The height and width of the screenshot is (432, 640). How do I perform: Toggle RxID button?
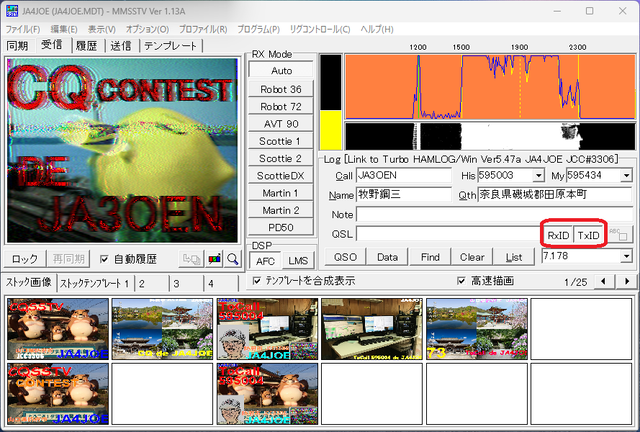558,236
